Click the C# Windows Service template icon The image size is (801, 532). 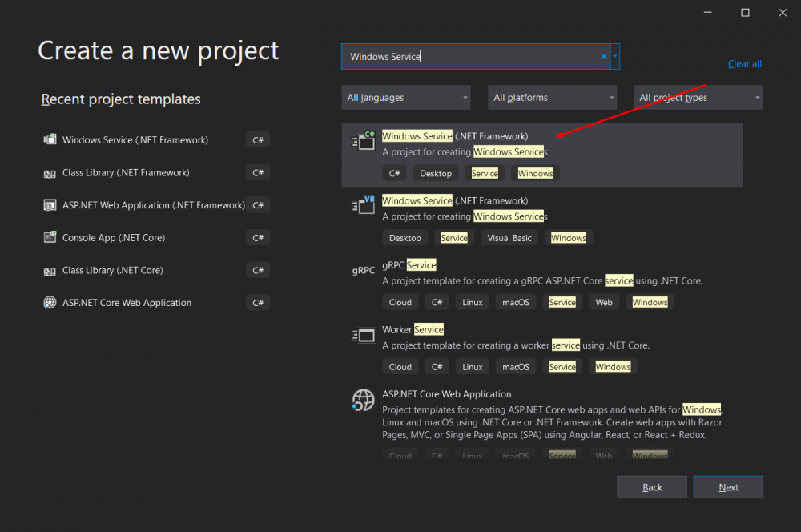tap(364, 142)
